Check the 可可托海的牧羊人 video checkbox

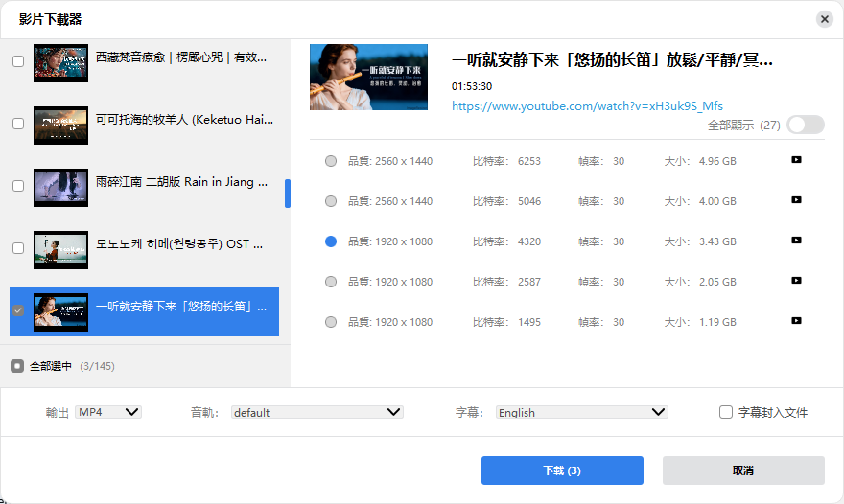tap(18, 124)
